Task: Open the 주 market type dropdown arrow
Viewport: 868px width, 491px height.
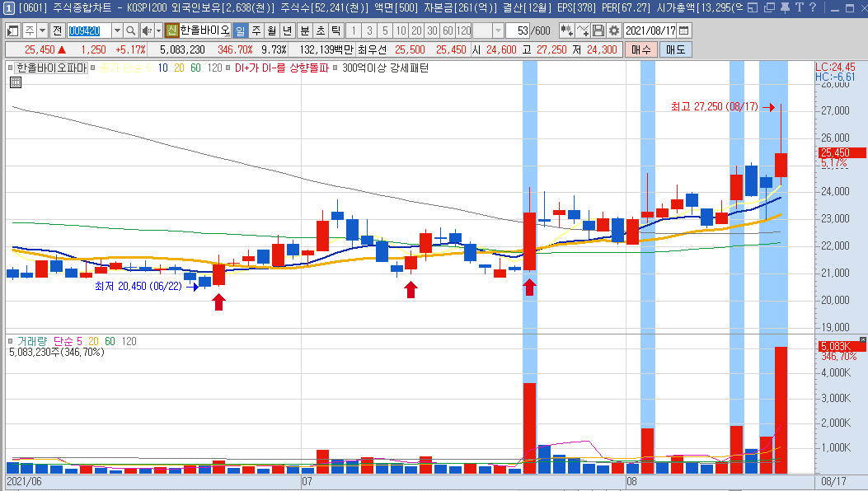Action: coord(43,30)
